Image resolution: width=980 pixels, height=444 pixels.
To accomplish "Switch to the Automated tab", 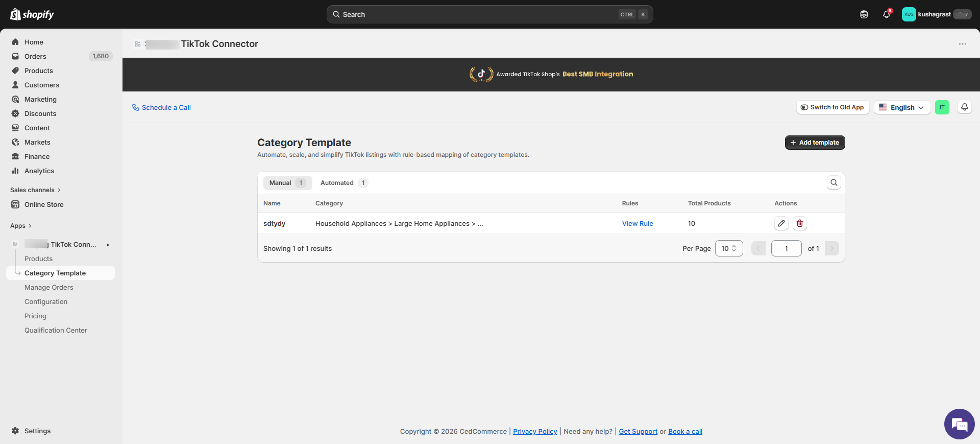I will [343, 183].
